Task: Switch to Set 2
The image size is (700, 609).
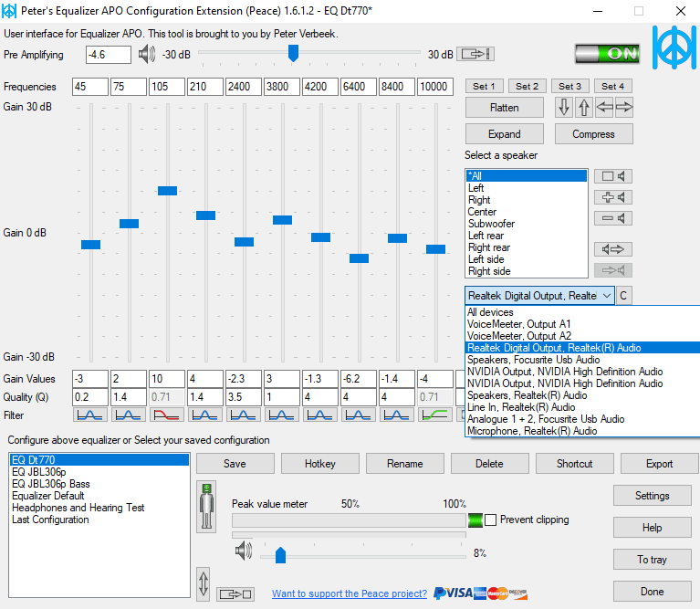Action: [x=527, y=86]
